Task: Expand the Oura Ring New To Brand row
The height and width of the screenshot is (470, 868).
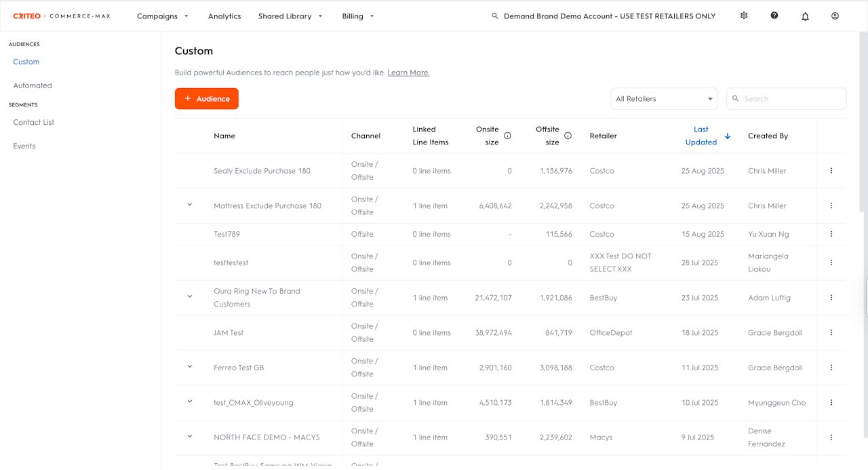Action: pos(190,296)
